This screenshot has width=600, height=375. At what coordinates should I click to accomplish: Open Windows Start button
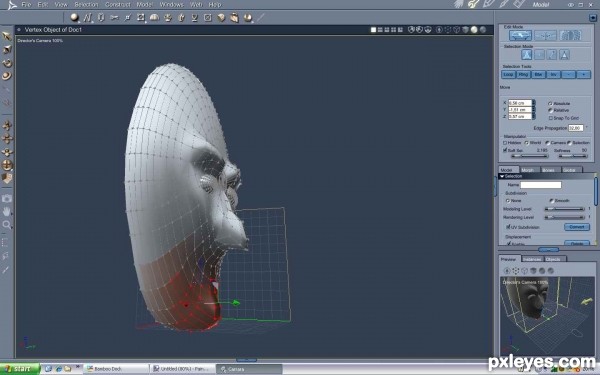pyautogui.click(x=20, y=369)
